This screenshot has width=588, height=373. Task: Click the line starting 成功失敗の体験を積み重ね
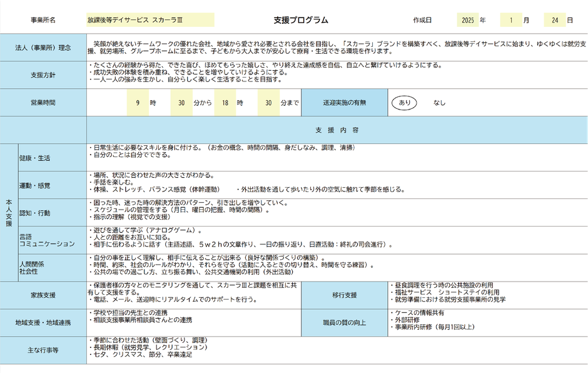(x=188, y=72)
